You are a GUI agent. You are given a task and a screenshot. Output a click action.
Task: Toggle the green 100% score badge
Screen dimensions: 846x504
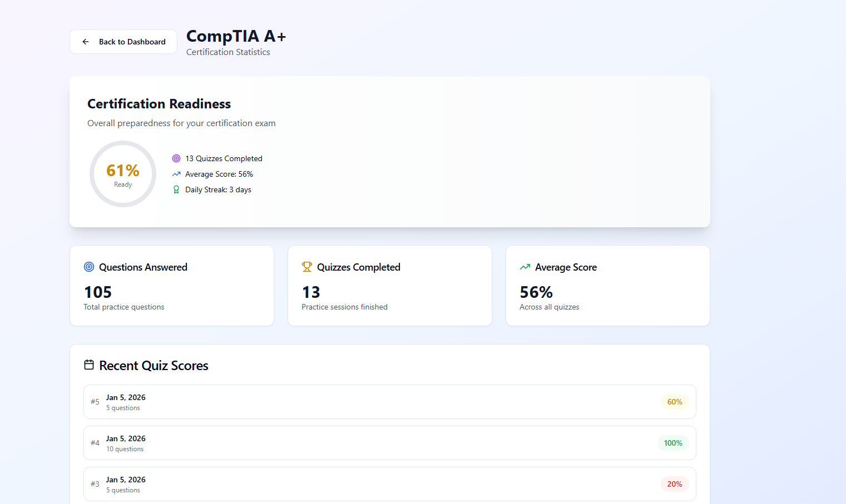pyautogui.click(x=673, y=443)
